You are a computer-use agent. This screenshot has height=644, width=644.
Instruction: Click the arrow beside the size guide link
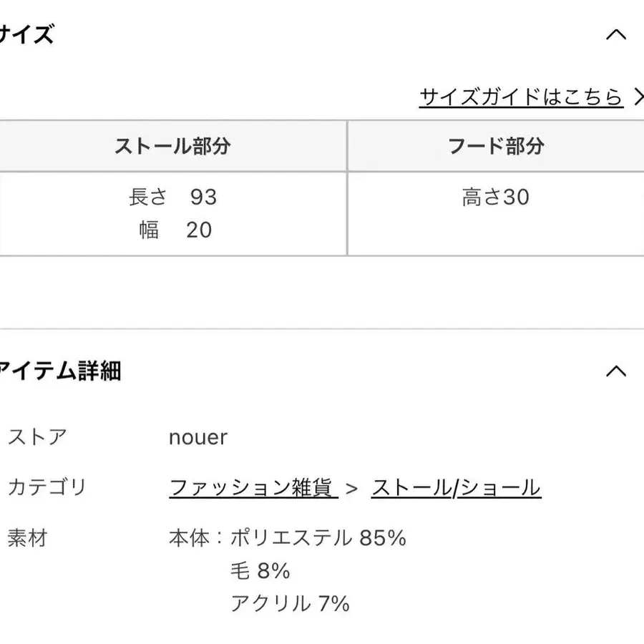tap(638, 97)
